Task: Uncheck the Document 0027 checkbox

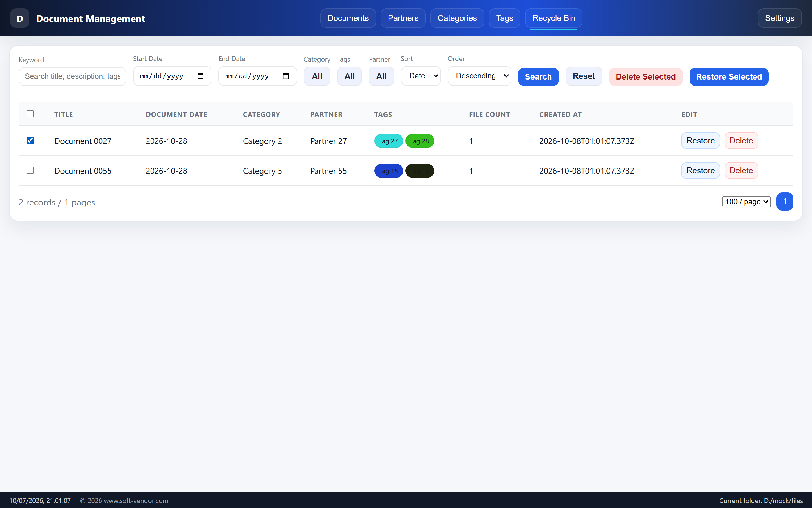Action: pos(30,141)
